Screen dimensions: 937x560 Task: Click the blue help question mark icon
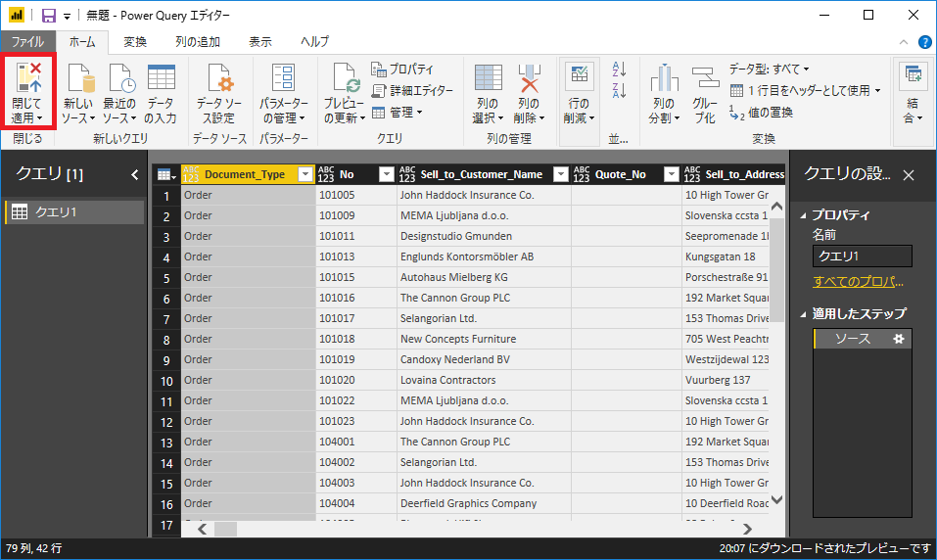click(924, 42)
